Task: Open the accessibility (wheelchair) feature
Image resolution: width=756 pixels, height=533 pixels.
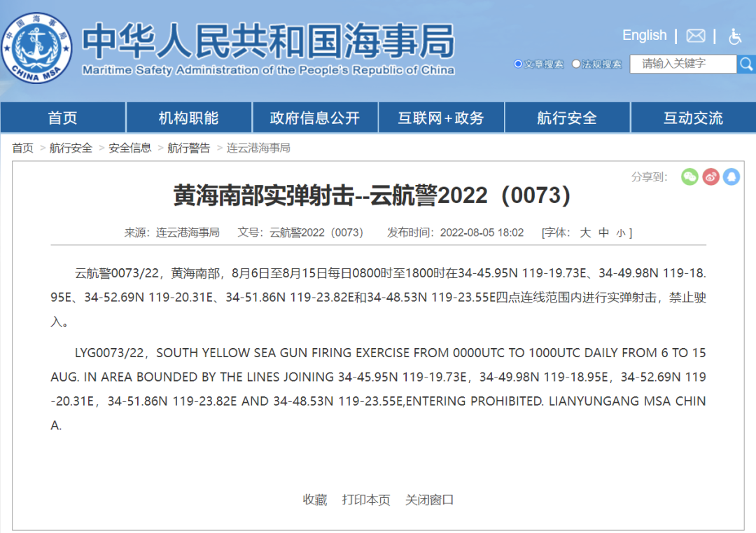Action: (x=735, y=36)
